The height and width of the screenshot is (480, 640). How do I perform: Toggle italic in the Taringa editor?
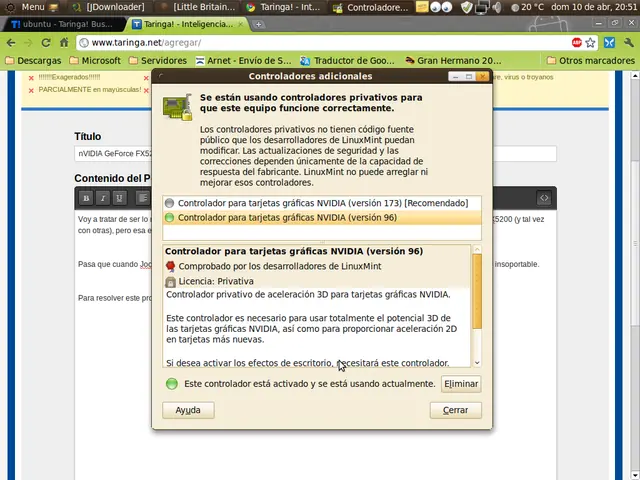coord(103,198)
